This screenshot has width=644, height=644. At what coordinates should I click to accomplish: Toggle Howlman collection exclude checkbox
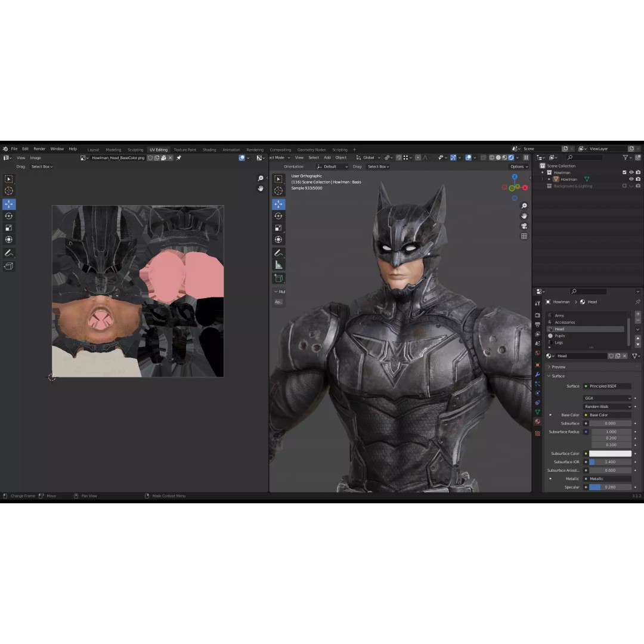point(624,172)
